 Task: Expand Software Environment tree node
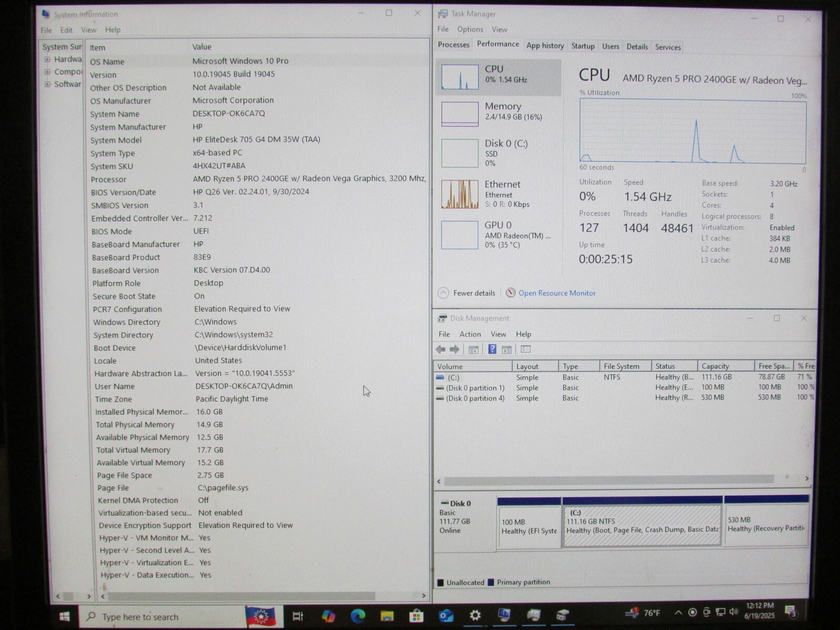(47, 84)
